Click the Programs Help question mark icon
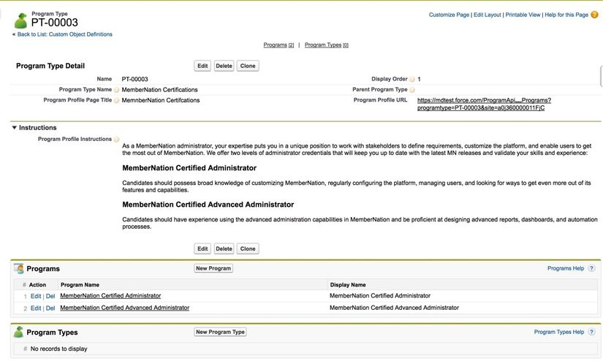This screenshot has height=364, width=603. (x=592, y=268)
